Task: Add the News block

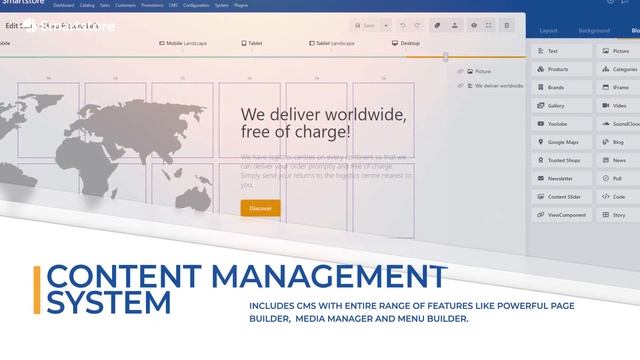Action: click(618, 160)
